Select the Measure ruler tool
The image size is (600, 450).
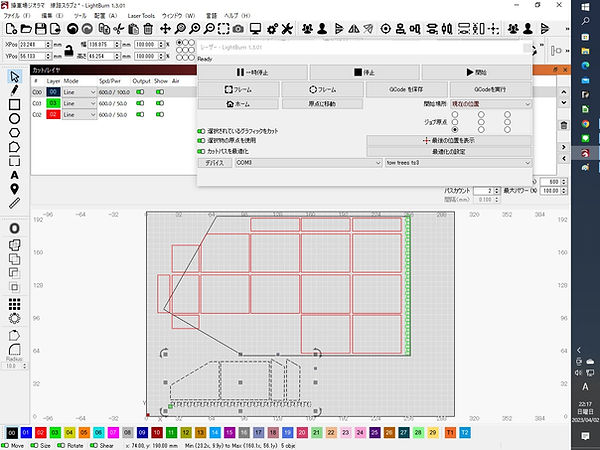[15, 203]
